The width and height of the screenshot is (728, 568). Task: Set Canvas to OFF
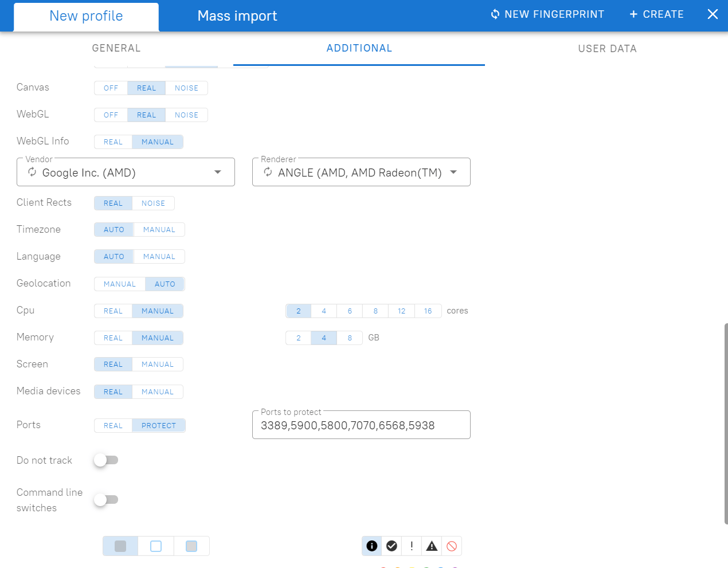tap(111, 88)
